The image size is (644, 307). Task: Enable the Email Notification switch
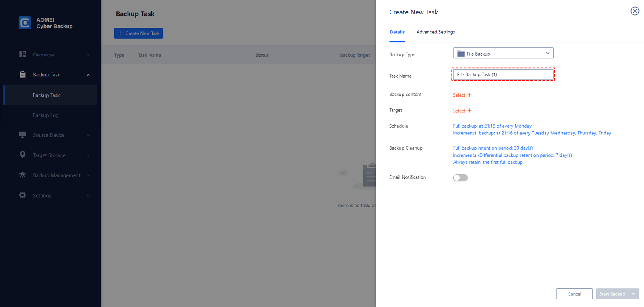[460, 178]
